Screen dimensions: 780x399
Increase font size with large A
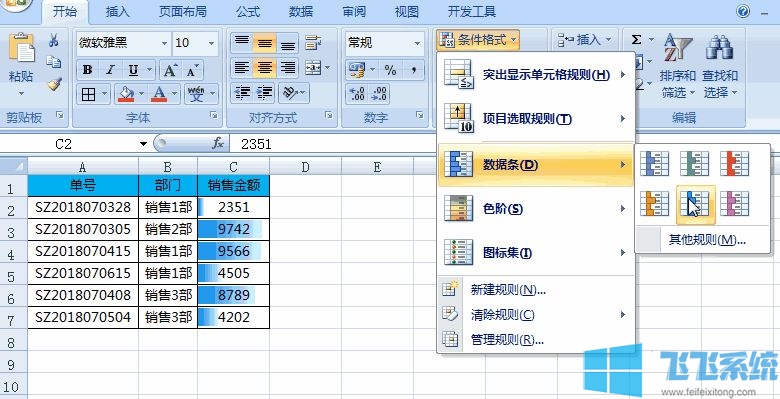click(x=170, y=70)
